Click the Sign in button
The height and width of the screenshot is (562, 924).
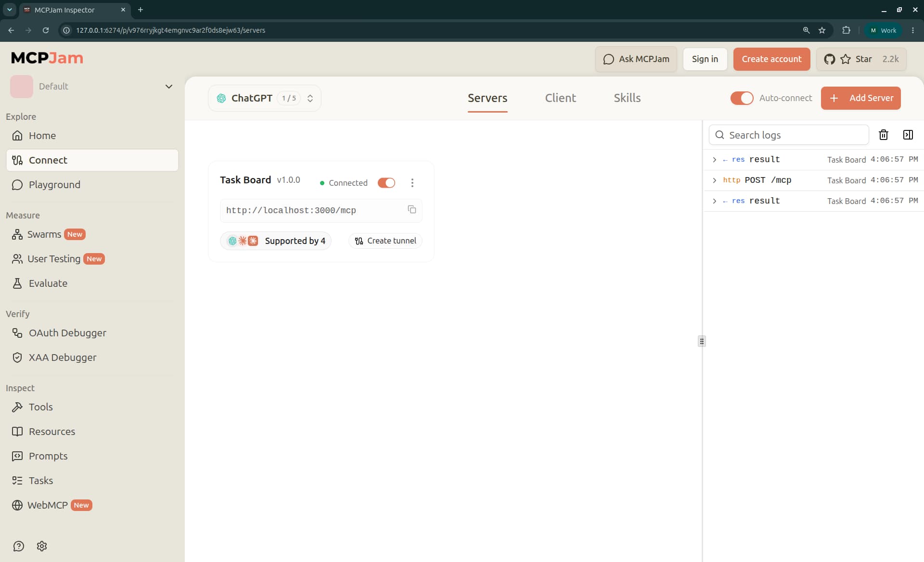(705, 59)
